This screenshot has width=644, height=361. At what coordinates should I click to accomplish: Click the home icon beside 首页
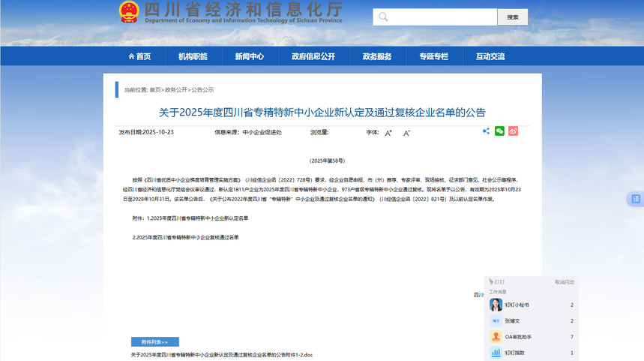coord(131,56)
